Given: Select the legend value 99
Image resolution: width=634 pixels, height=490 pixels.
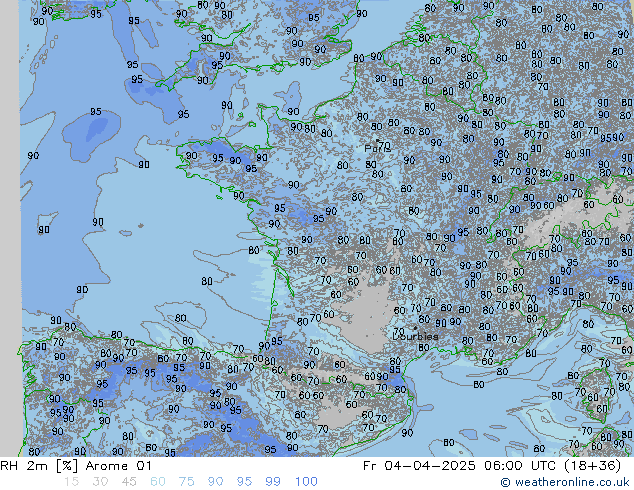Looking at the screenshot, I should pyautogui.click(x=273, y=482).
